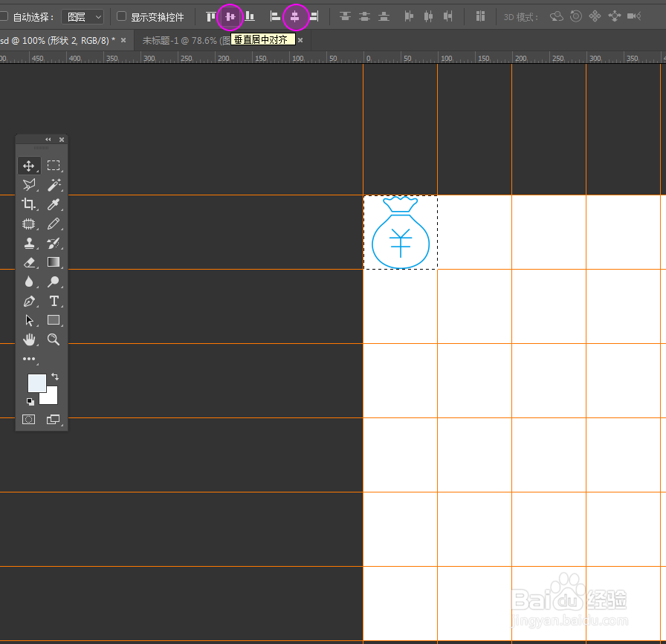Close the 未标题-1 document tab

pos(300,40)
